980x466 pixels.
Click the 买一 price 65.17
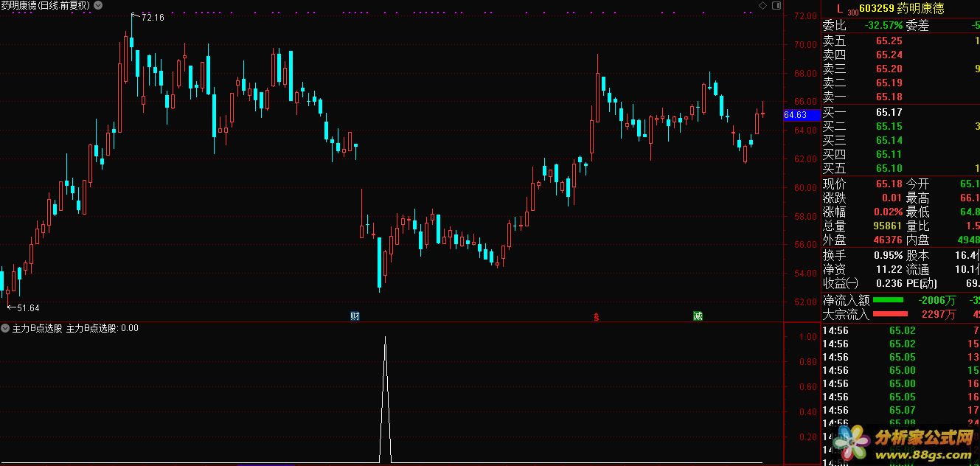click(x=889, y=112)
